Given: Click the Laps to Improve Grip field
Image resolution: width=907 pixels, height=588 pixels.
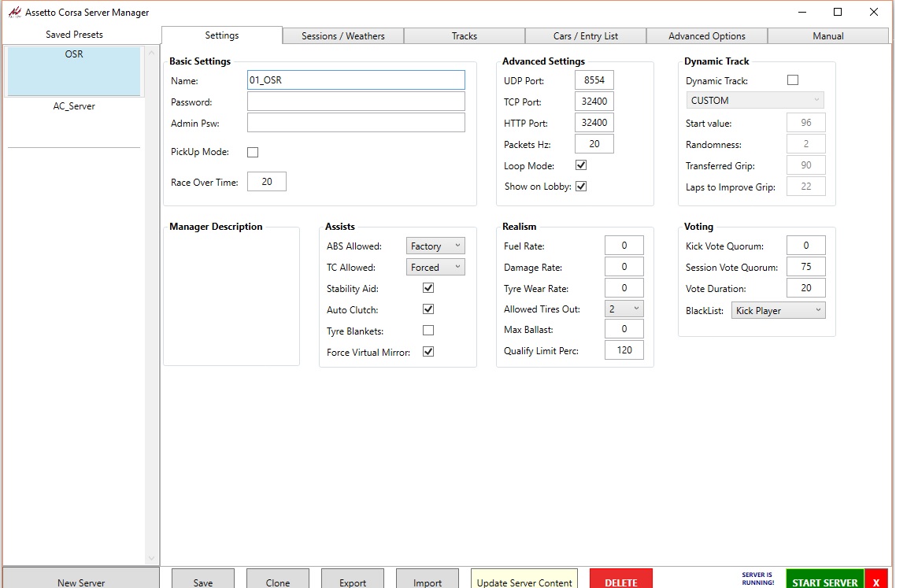Looking at the screenshot, I should [805, 187].
